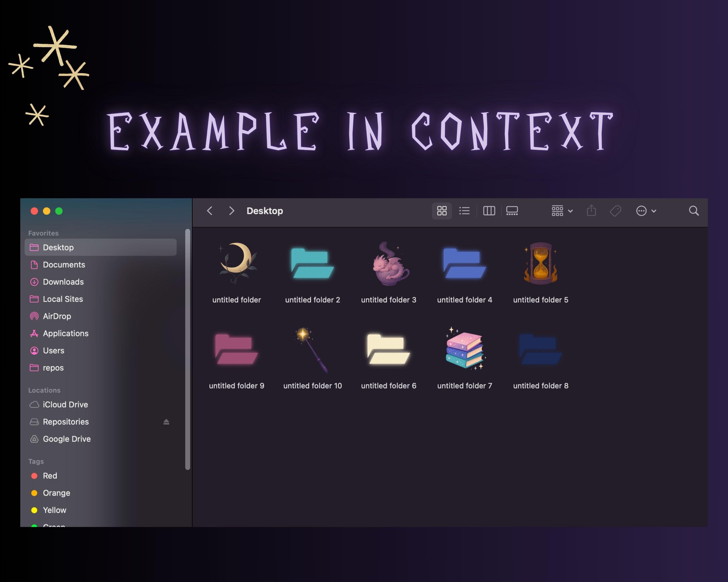Select Desktop in the sidebar
Screen dimensions: 728x582
click(x=101, y=247)
